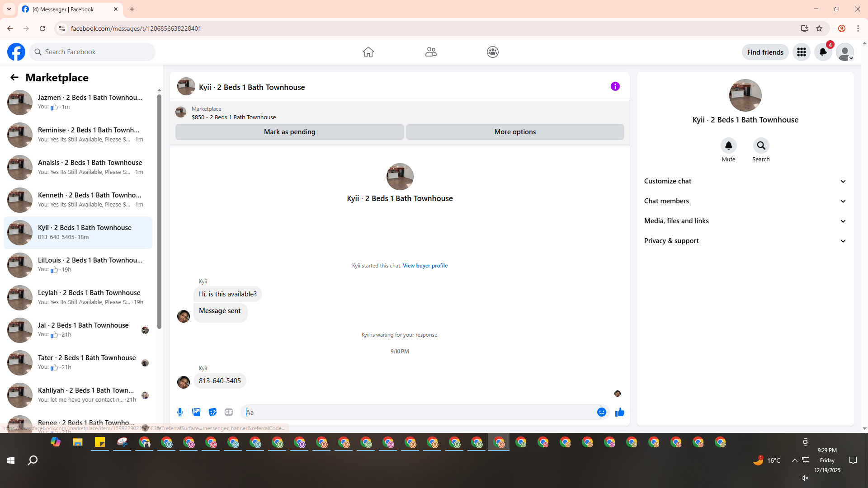
Task: Send a thumbs up like
Action: (x=619, y=412)
